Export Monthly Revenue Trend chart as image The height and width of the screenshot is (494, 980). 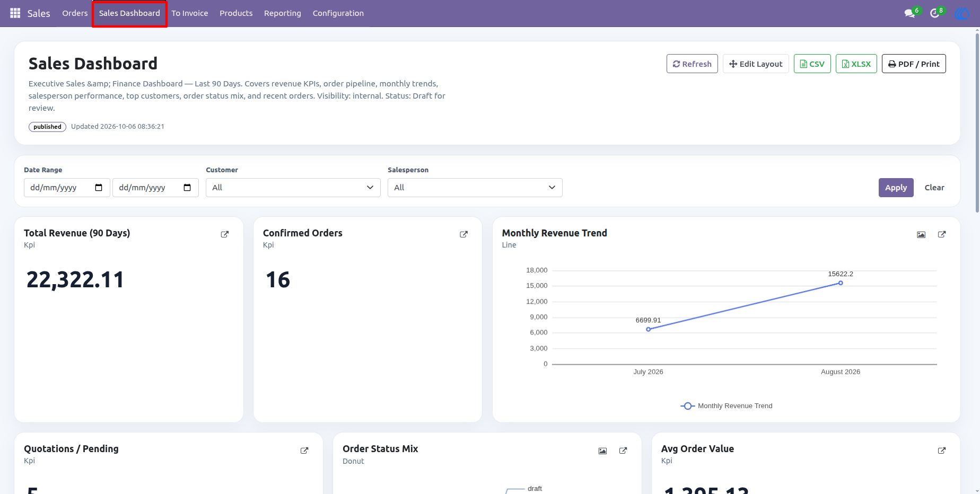click(921, 235)
